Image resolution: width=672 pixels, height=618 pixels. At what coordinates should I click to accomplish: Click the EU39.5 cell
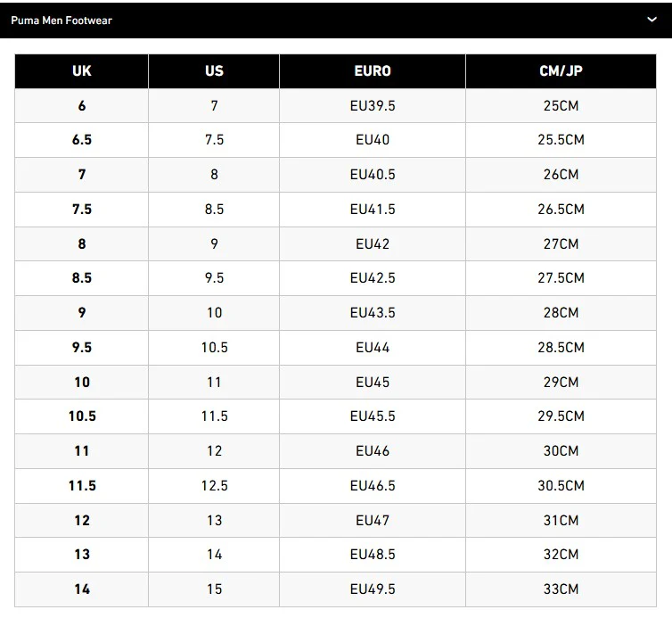tap(373, 106)
